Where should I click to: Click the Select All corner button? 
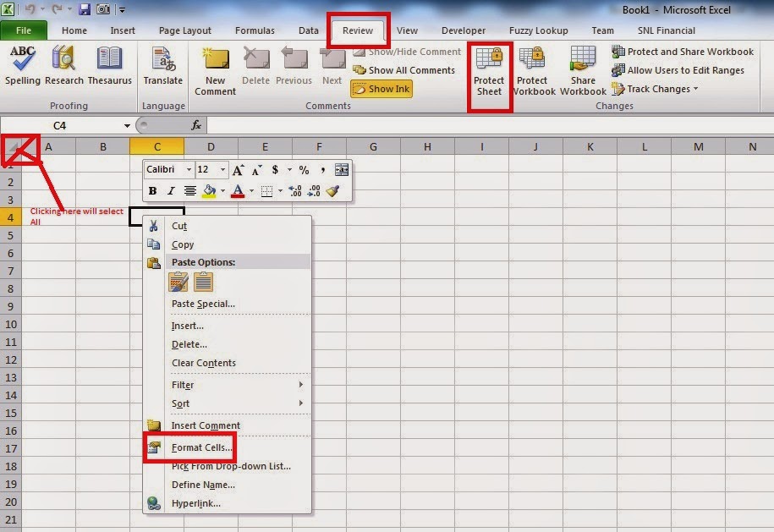click(x=11, y=147)
